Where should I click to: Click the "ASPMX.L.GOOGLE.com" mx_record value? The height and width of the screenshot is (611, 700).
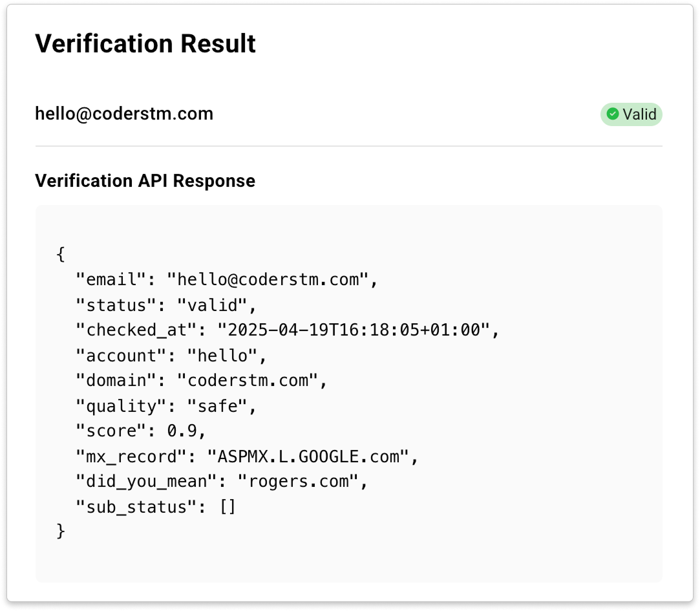tap(309, 456)
